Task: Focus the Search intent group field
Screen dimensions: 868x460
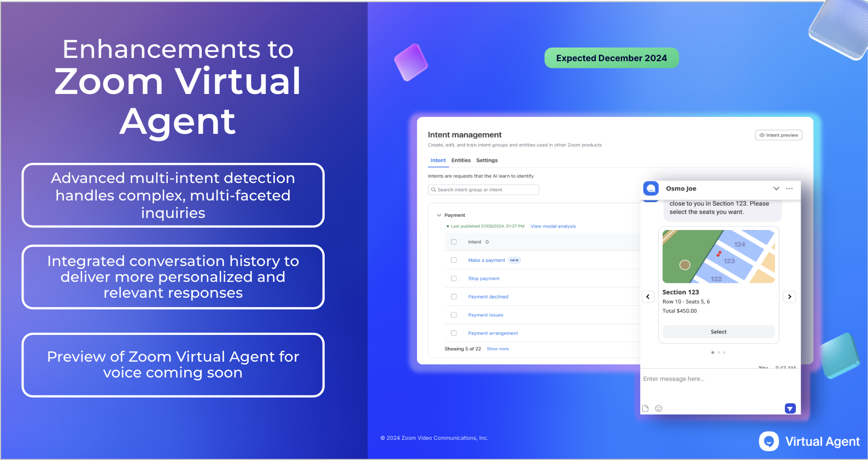Action: pyautogui.click(x=484, y=190)
